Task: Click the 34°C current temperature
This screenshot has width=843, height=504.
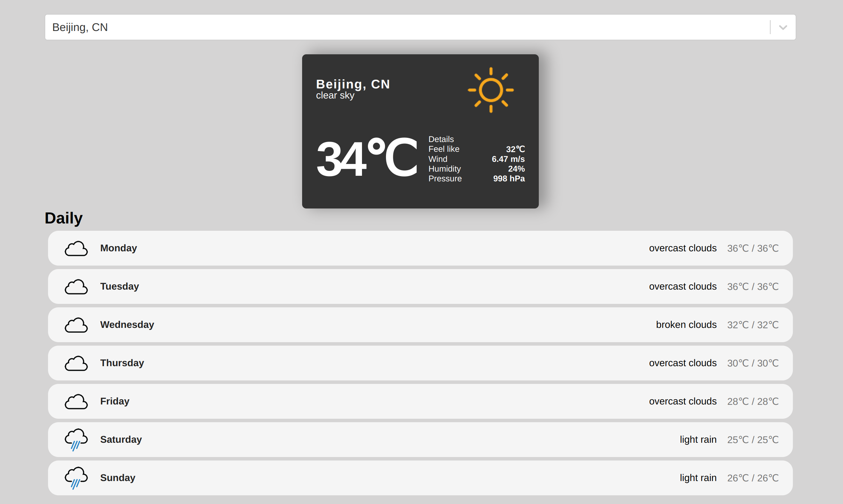Action: 367,158
